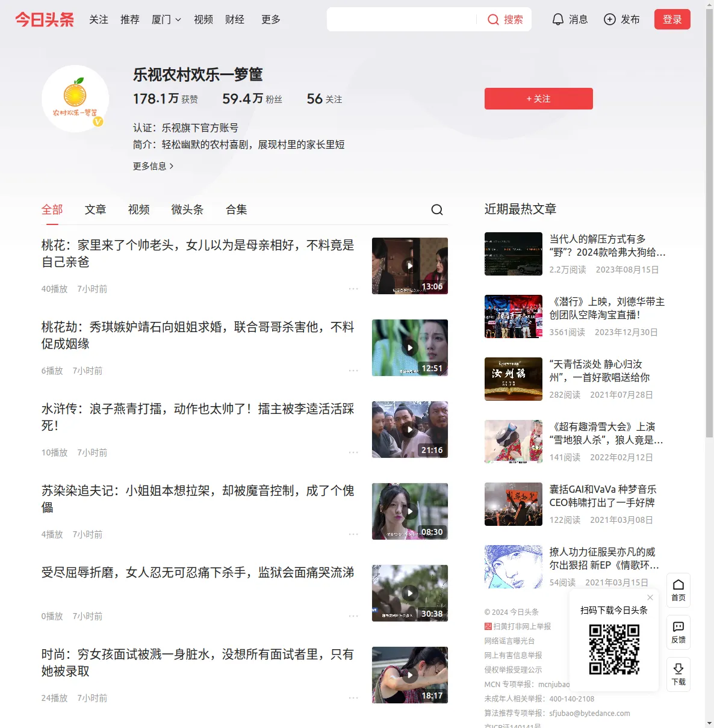Go to 首页 via floating home icon
Viewport: 714px width, 728px height.
click(x=678, y=590)
